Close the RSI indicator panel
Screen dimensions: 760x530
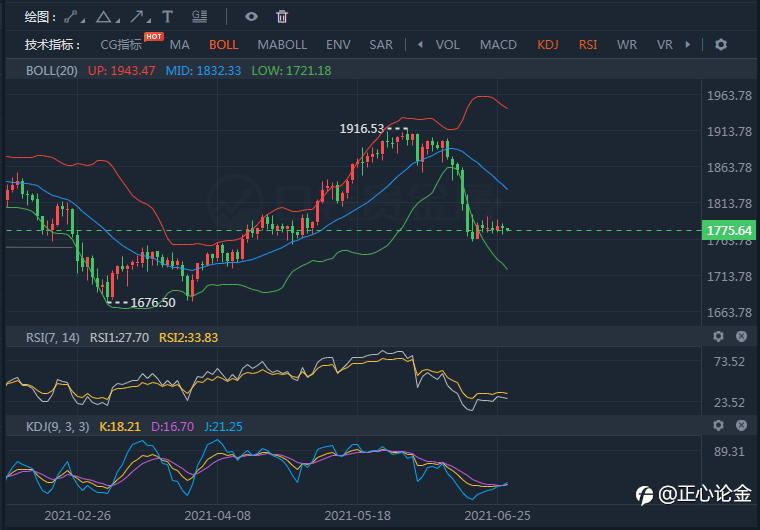pyautogui.click(x=741, y=336)
